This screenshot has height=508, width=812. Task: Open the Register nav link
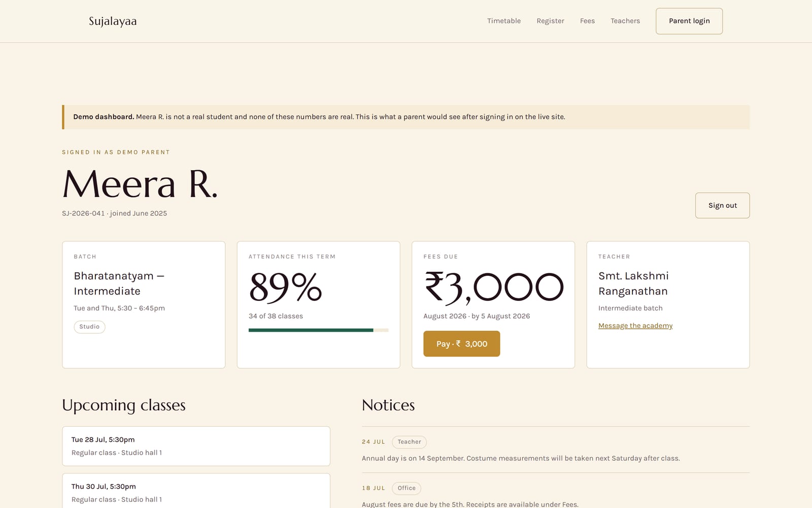tap(550, 21)
